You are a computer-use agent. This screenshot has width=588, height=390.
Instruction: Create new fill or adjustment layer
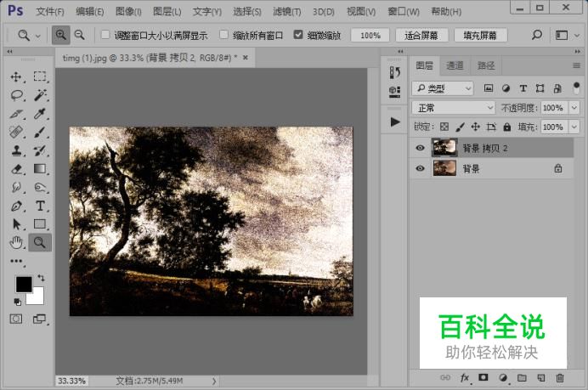point(503,377)
